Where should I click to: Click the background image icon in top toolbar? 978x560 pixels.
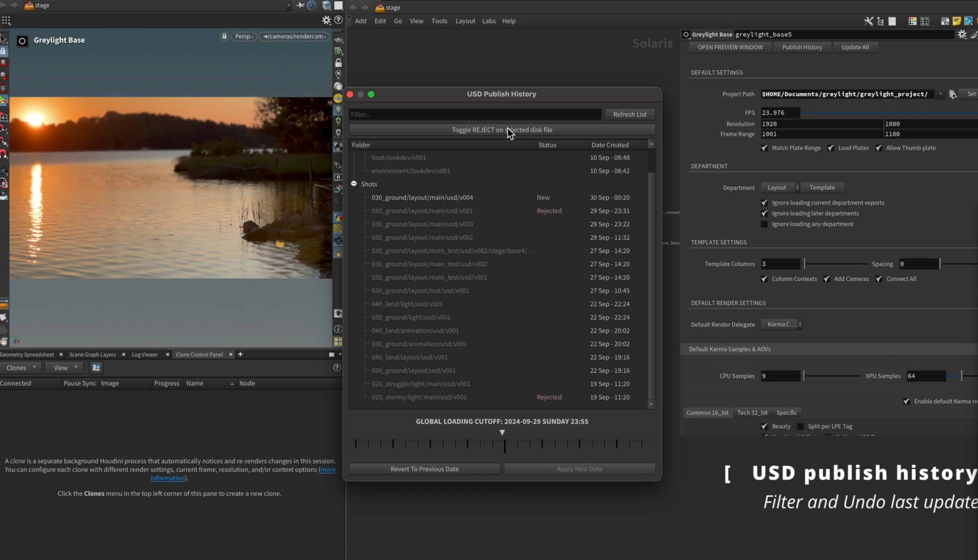tap(968, 21)
